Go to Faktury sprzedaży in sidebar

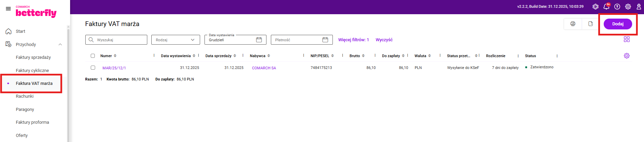(33, 57)
